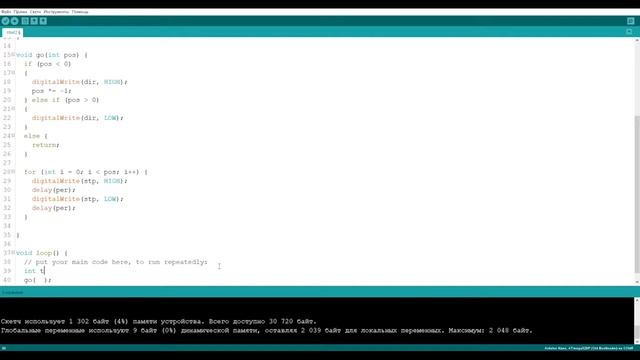This screenshot has height=360, width=640.
Task: Open the tab options dropdown arrow
Action: (629, 32)
